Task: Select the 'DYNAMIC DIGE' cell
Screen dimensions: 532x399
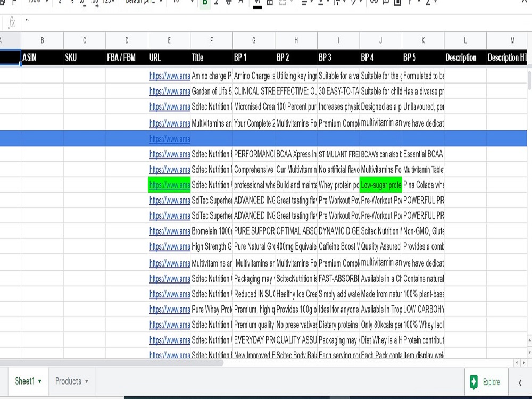Action: [x=338, y=231]
